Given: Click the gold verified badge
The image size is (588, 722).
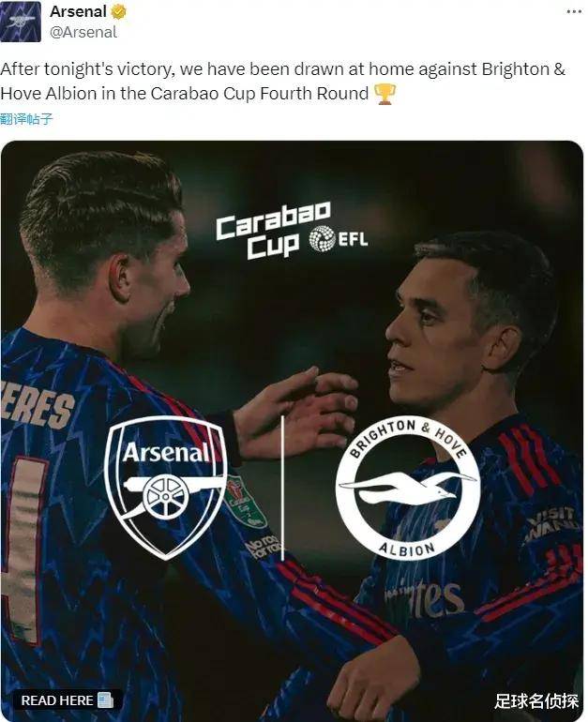Looking at the screenshot, I should 119,12.
